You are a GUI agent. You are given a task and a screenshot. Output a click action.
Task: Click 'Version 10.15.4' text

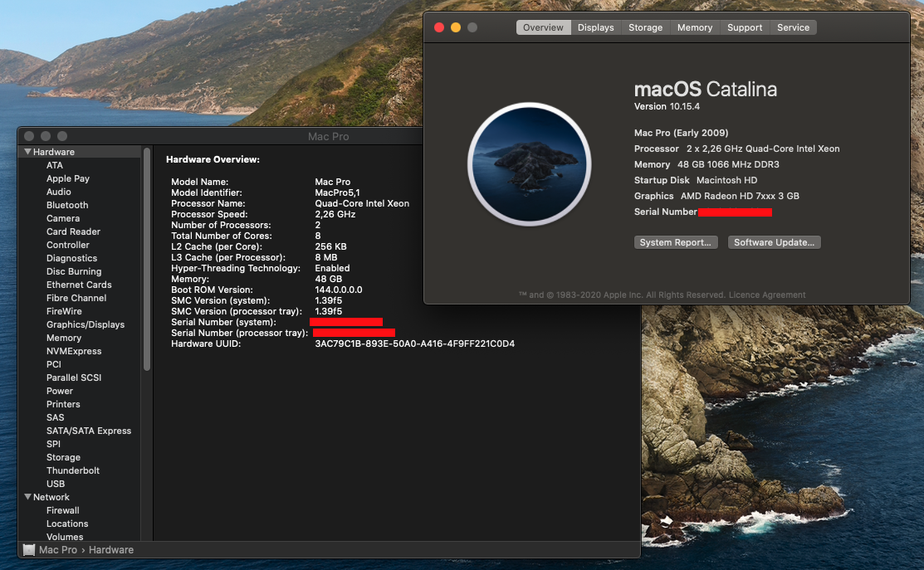(667, 106)
